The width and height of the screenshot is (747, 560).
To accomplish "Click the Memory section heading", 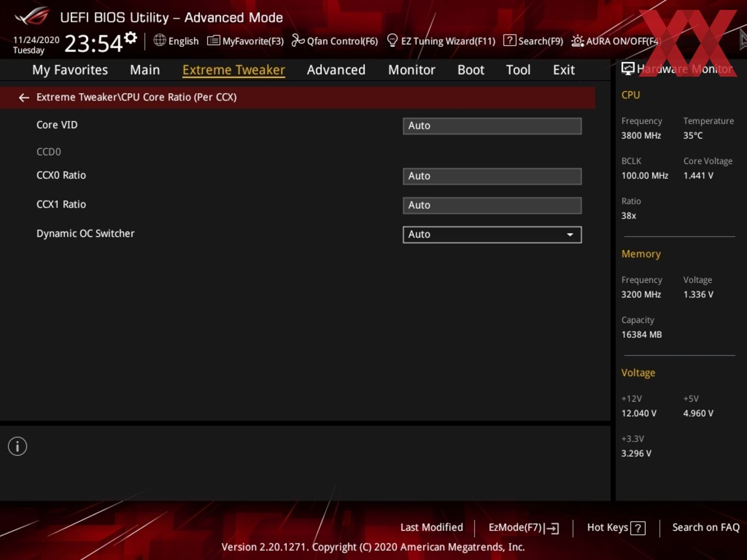I will pyautogui.click(x=641, y=254).
